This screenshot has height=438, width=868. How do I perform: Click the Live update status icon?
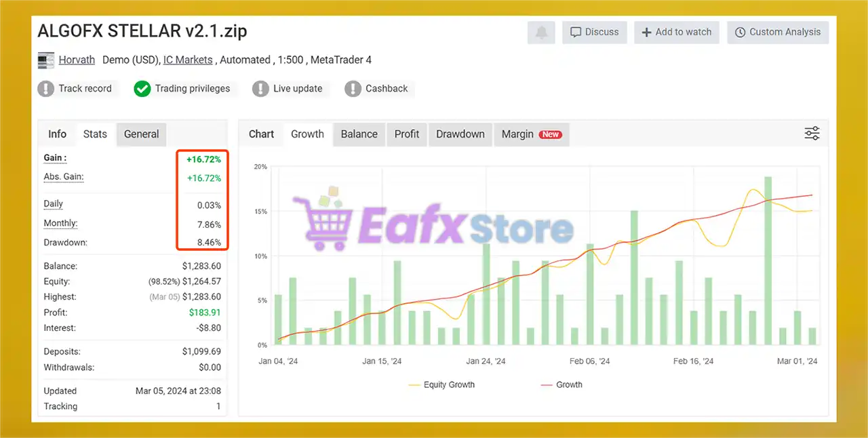point(260,89)
